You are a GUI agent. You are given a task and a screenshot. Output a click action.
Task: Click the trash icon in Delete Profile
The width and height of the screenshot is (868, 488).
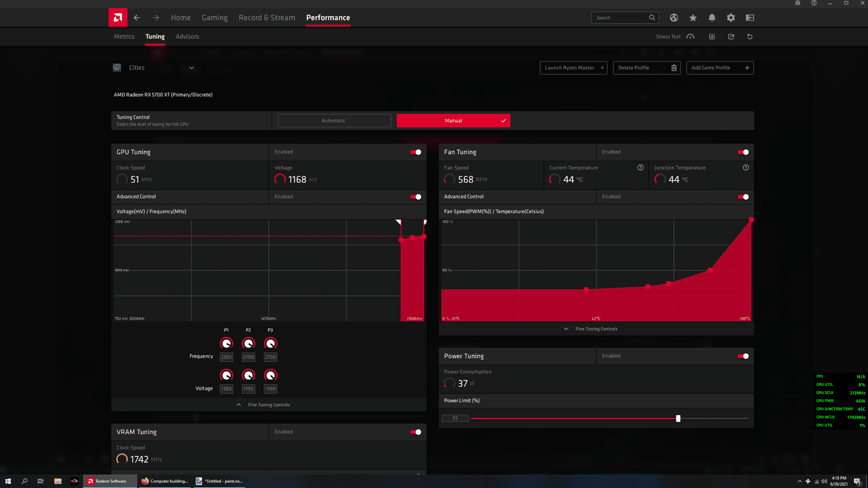pyautogui.click(x=674, y=68)
